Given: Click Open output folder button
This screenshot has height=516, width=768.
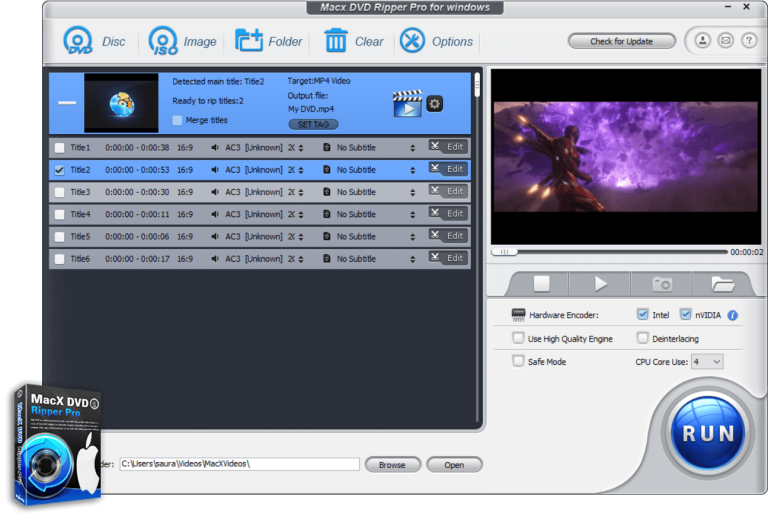Looking at the screenshot, I should (x=454, y=465).
